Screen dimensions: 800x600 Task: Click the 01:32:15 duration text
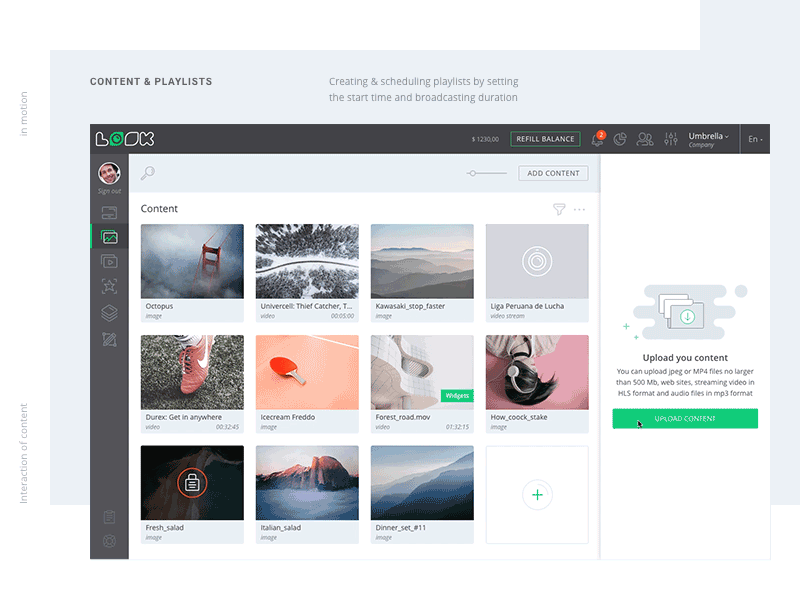[457, 427]
